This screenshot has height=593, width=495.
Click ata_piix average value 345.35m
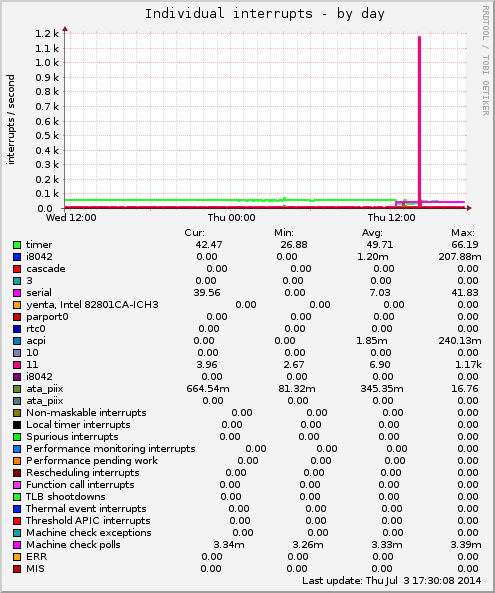(x=382, y=389)
